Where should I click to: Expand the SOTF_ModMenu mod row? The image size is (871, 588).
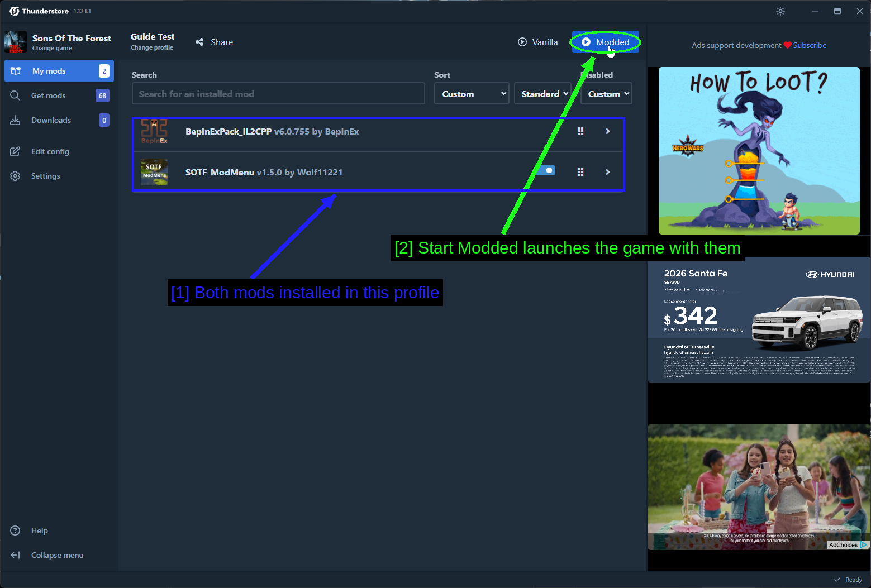click(x=608, y=172)
